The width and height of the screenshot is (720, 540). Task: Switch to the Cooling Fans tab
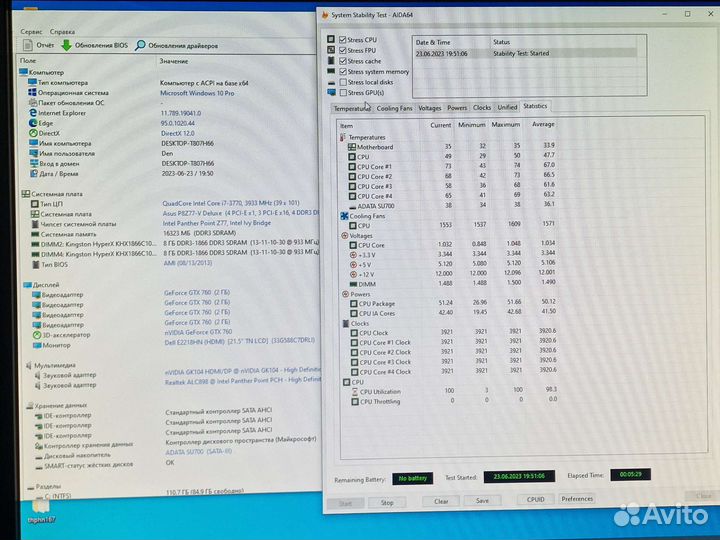tap(394, 108)
